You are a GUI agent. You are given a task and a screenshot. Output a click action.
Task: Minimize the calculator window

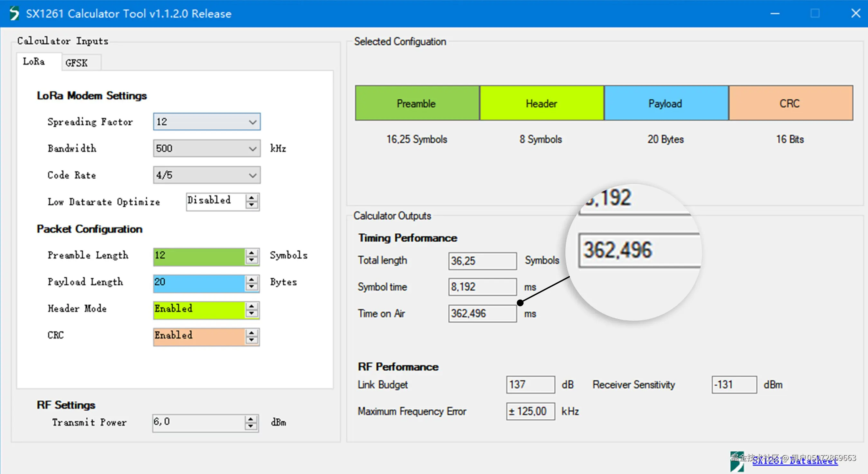point(775,13)
